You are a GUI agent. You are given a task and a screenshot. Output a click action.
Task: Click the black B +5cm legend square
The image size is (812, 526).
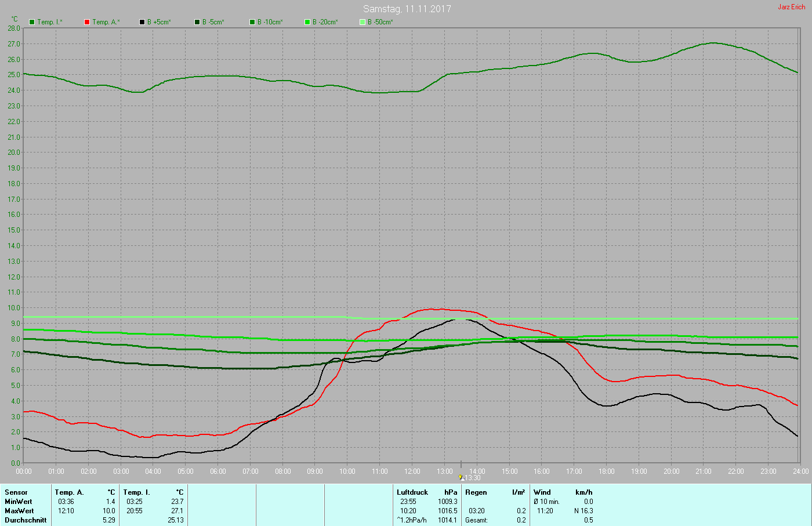[x=142, y=22]
